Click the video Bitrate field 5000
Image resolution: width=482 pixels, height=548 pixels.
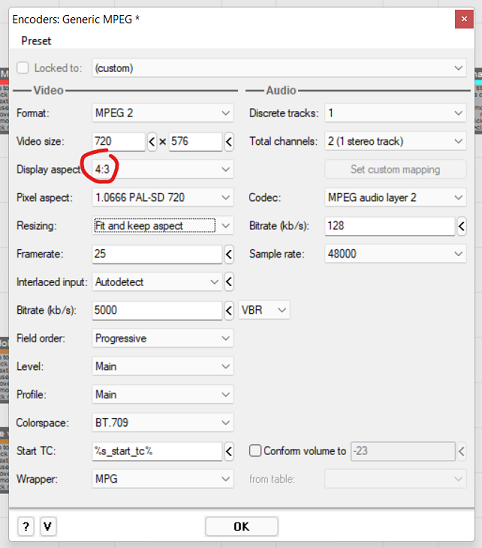(x=157, y=310)
